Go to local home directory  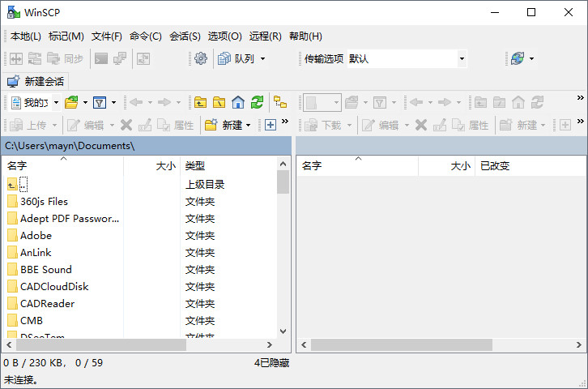coord(238,102)
